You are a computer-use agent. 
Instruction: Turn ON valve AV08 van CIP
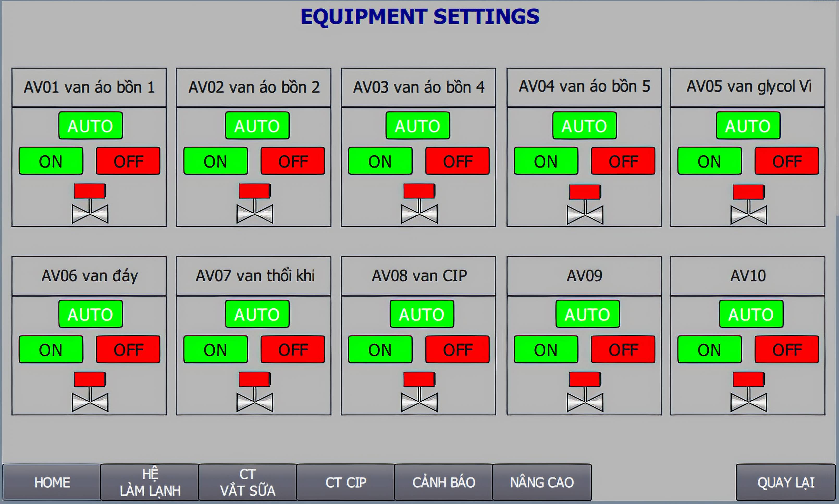[x=380, y=349]
